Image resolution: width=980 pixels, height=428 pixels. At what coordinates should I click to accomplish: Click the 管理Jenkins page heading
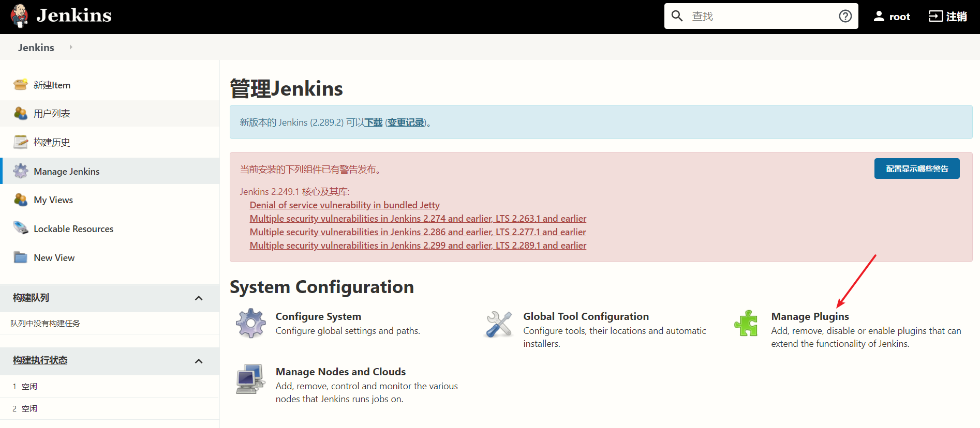click(286, 88)
